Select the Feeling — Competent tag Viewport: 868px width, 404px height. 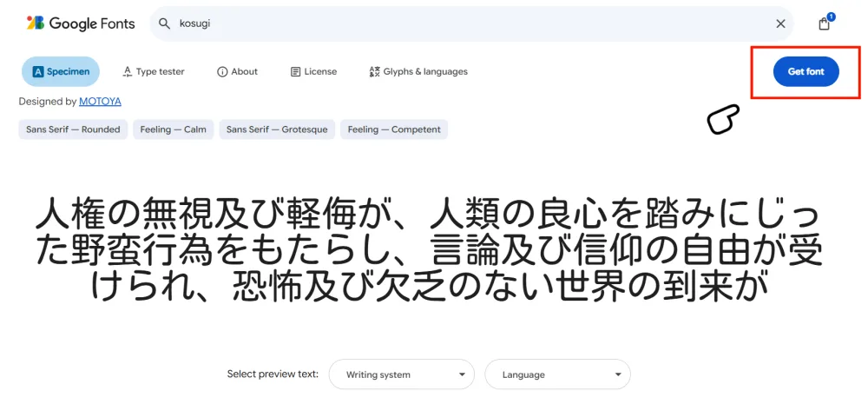(394, 129)
